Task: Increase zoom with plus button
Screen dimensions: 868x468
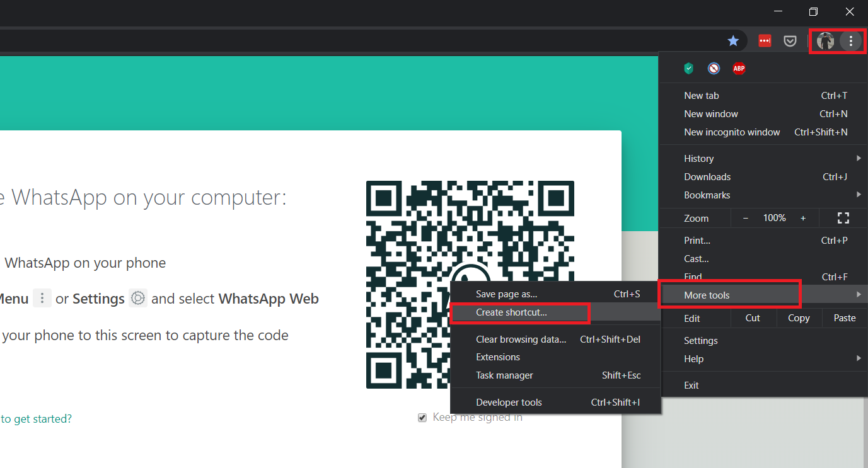Action: (803, 218)
